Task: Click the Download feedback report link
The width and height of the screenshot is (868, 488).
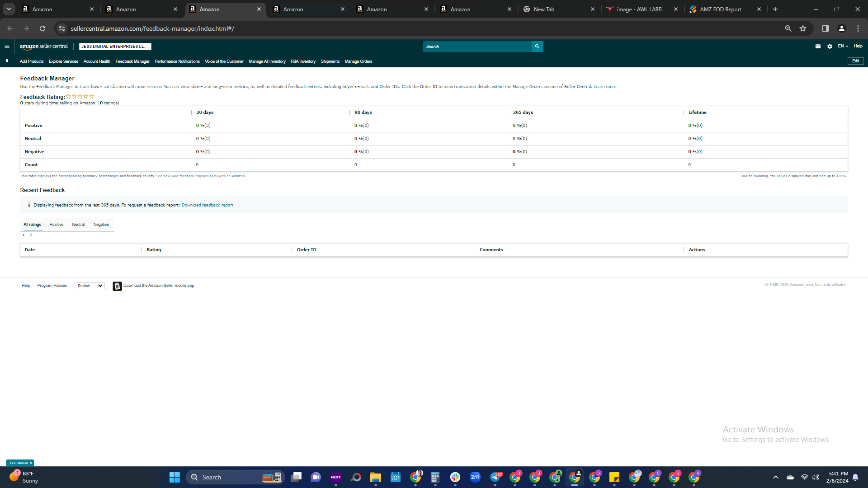Action: [x=208, y=205]
